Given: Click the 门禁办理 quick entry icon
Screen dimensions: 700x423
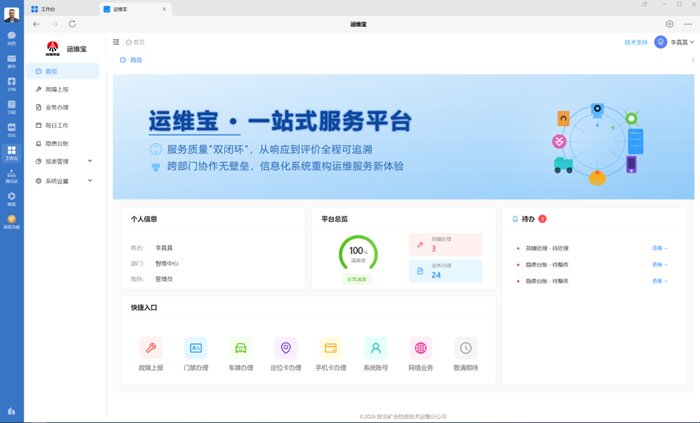Looking at the screenshot, I should click(196, 348).
